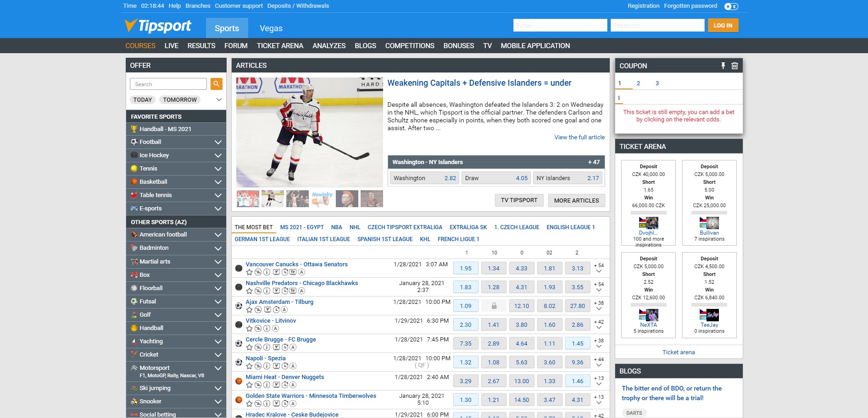The height and width of the screenshot is (418, 868).
Task: Open TV stream icon for Vancouver Canucks match
Action: click(x=293, y=272)
